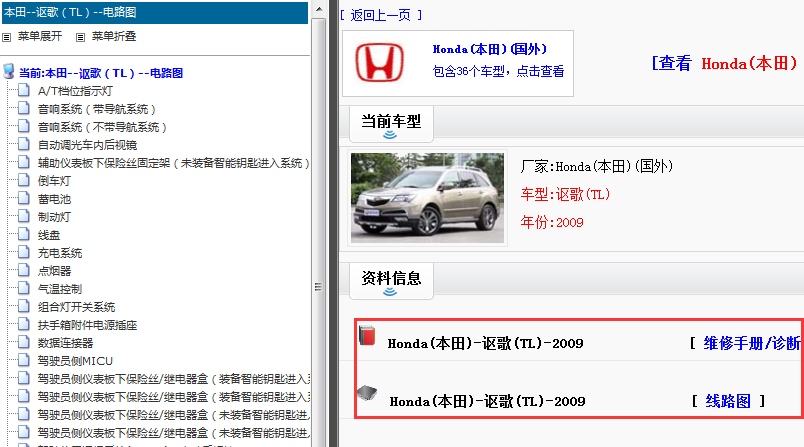Click the 菜单展开 expand-menu icon
This screenshot has height=447, width=804.
coord(7,37)
